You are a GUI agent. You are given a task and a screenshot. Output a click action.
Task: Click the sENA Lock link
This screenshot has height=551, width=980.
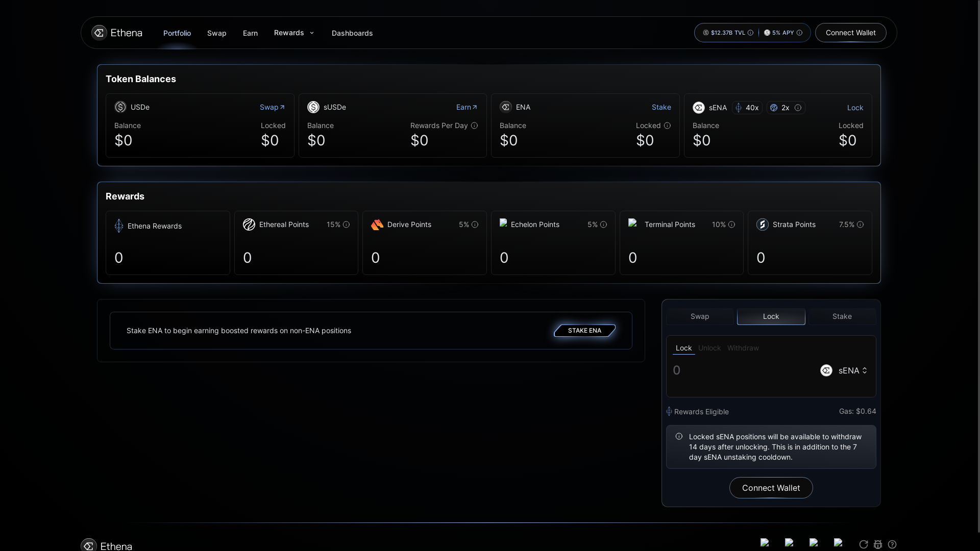pyautogui.click(x=855, y=108)
